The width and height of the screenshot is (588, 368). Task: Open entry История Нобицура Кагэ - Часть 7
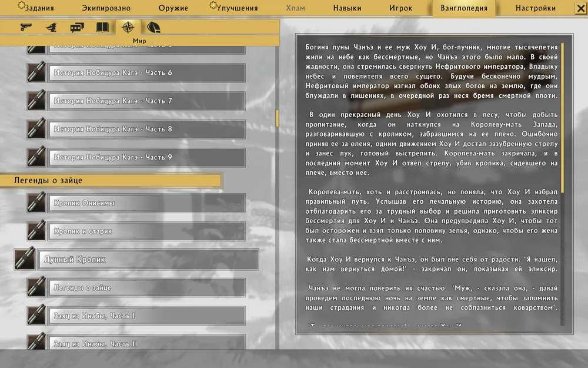pyautogui.click(x=146, y=101)
